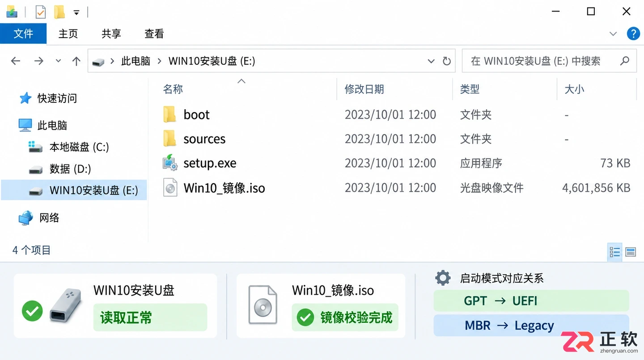The width and height of the screenshot is (644, 360).
Task: Click the New Folder quick access icon
Action: point(59,12)
